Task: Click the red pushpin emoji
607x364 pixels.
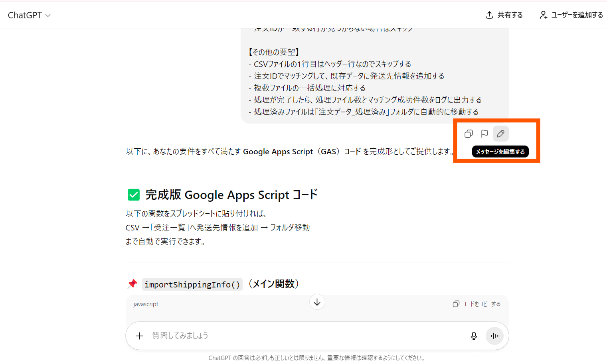Action: point(132,284)
